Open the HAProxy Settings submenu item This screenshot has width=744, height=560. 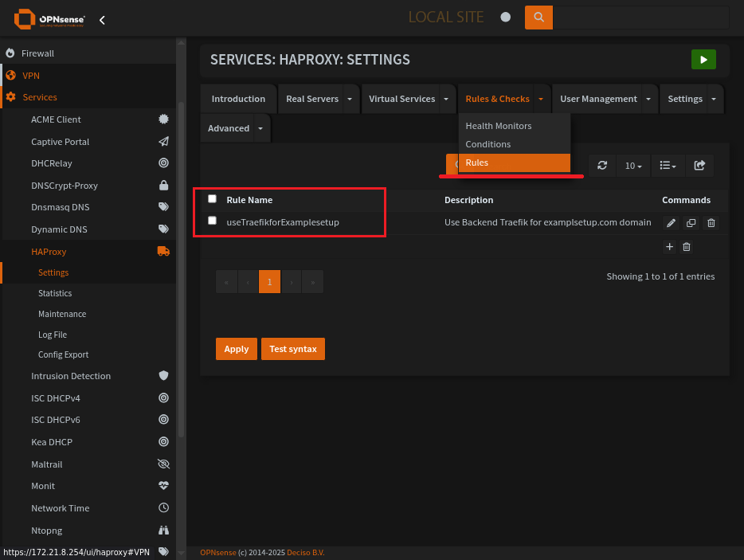(x=53, y=272)
